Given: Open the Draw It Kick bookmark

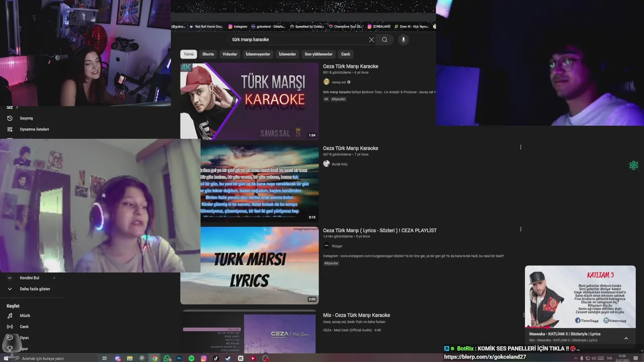Looking at the screenshot, I should [x=413, y=27].
